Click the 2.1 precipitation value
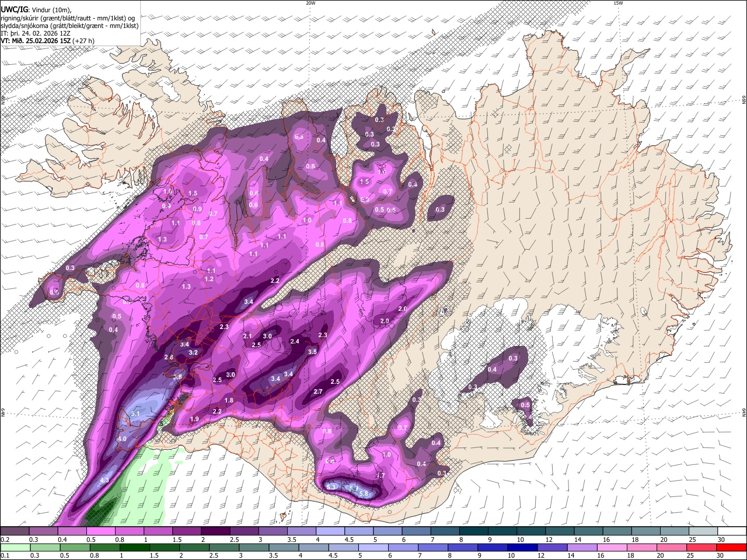This screenshot has height=560, width=747. coord(247,336)
